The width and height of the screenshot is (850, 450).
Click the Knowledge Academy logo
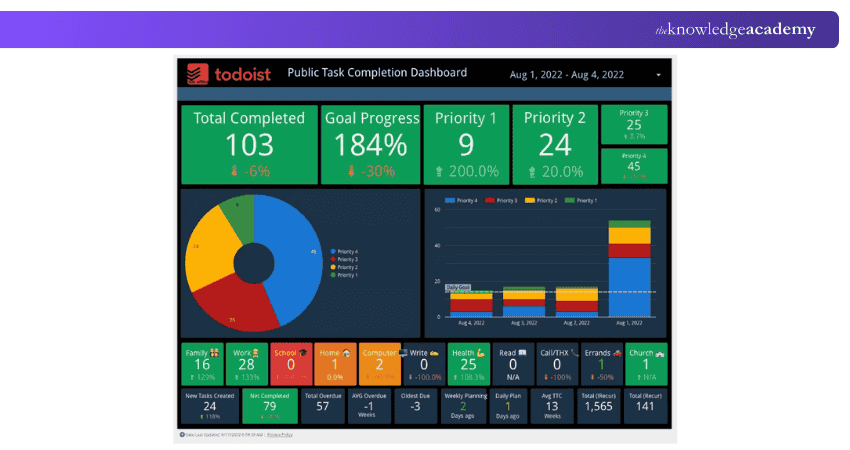735,29
